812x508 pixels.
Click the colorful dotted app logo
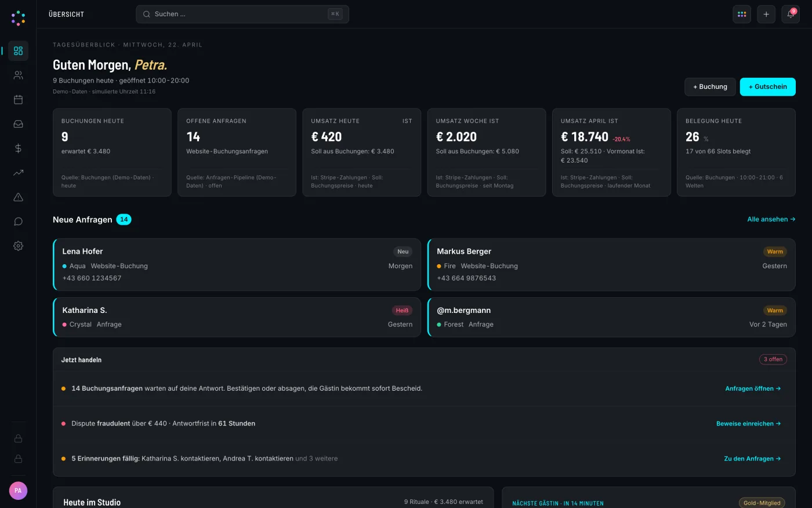tap(18, 18)
